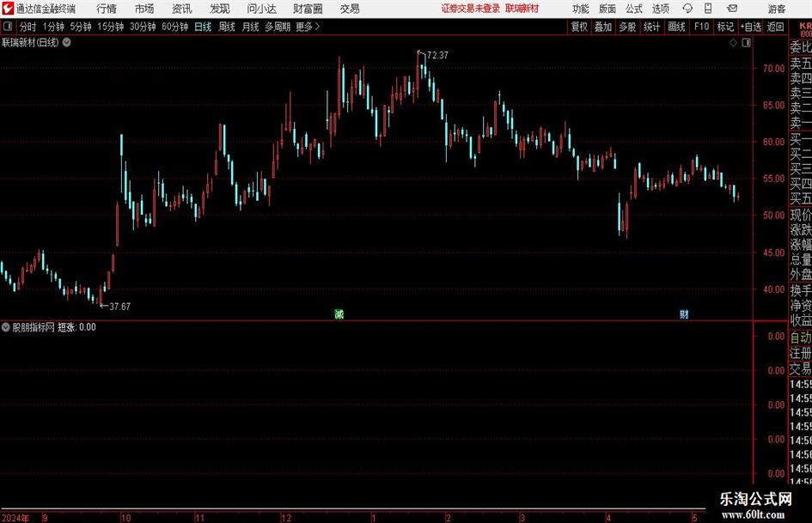This screenshot has height=523, width=812.
Task: Switch to the 分时 chart period
Action: tap(28, 27)
